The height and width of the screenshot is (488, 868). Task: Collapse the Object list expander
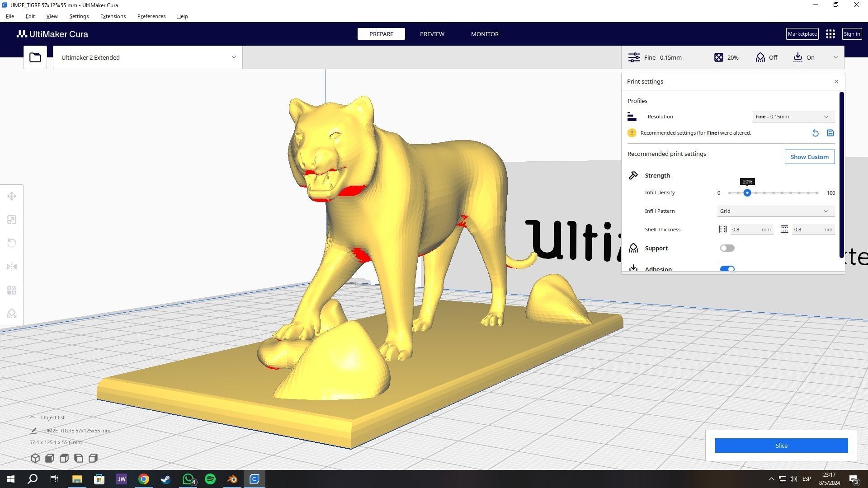[x=32, y=418]
